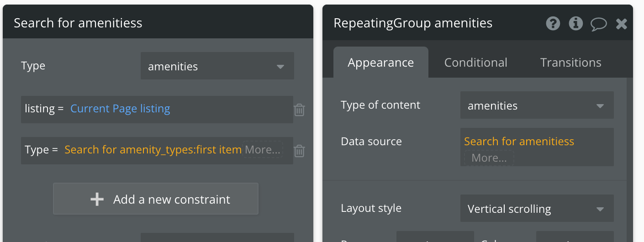
Task: Click the plus icon to add constraint
Action: point(97,199)
